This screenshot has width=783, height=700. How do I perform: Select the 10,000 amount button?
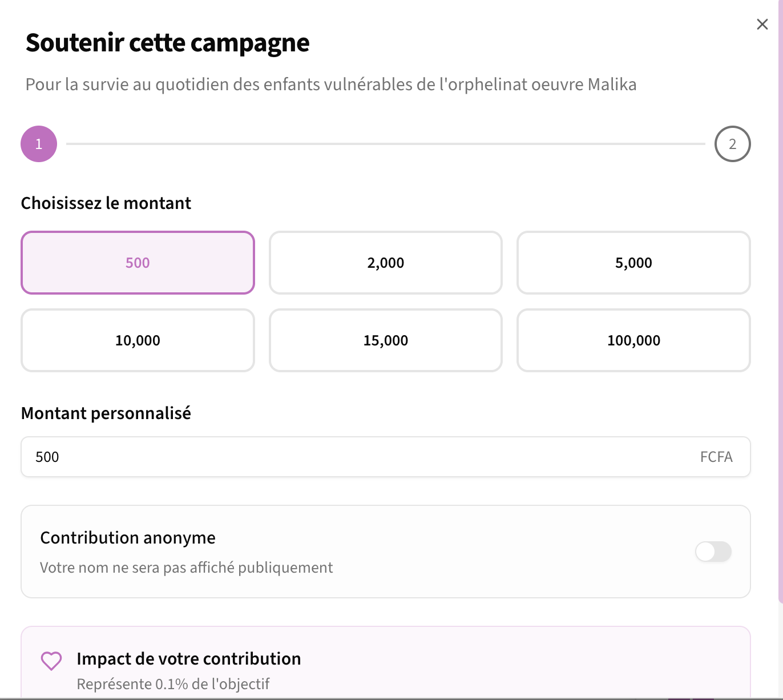(138, 340)
